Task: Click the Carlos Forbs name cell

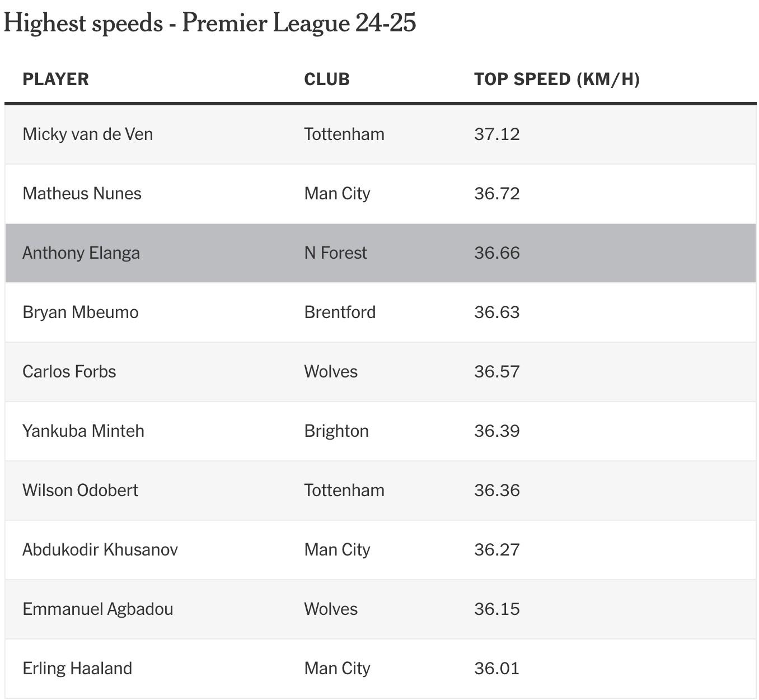Action: [x=69, y=372]
